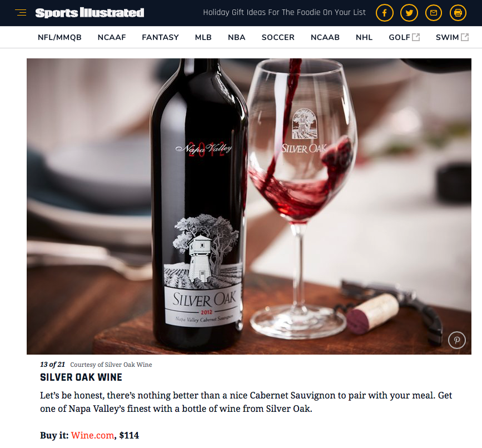Follow the Wine.com buy link
Screen dimensions: 482x448
92,435
